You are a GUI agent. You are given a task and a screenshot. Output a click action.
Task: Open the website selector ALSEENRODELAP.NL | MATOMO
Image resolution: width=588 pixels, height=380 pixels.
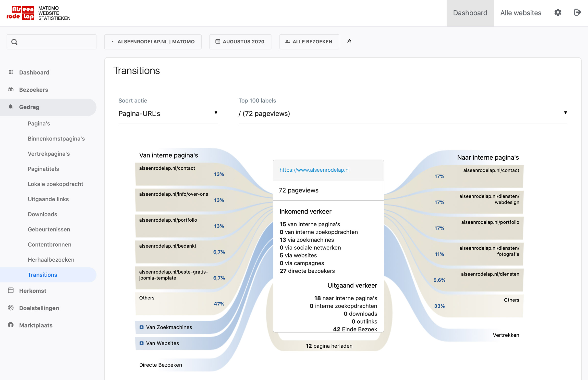coord(153,42)
